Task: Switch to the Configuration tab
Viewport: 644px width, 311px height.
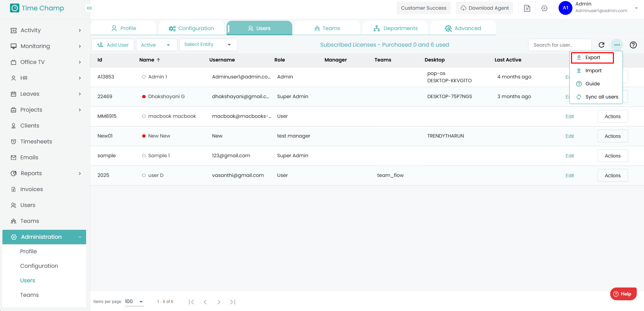Action: 191,28
